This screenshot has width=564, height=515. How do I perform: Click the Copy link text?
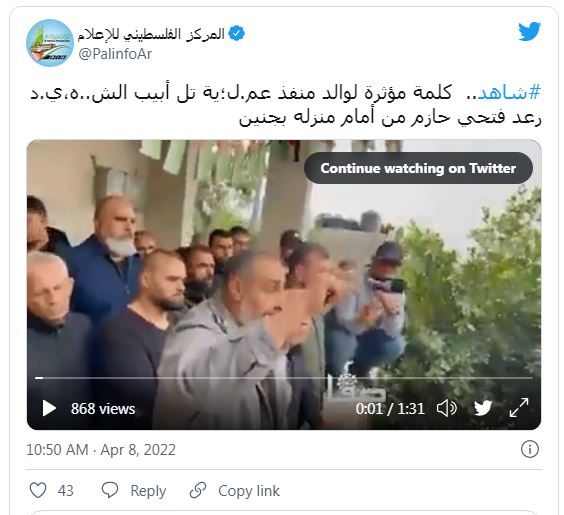pyautogui.click(x=249, y=491)
